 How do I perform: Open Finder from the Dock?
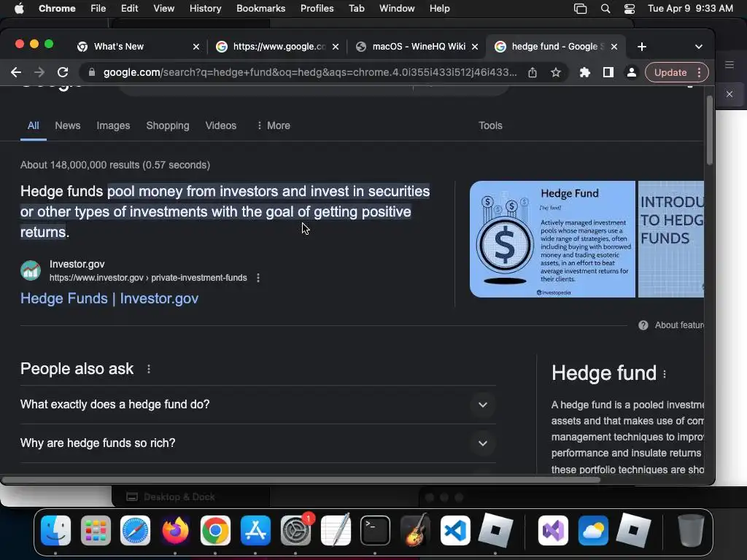click(x=55, y=530)
